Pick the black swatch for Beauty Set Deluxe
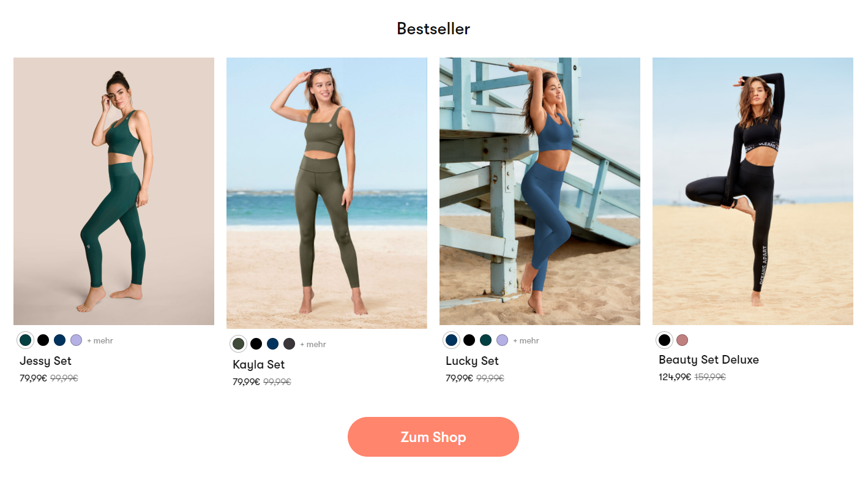The width and height of the screenshot is (868, 491). [x=664, y=340]
